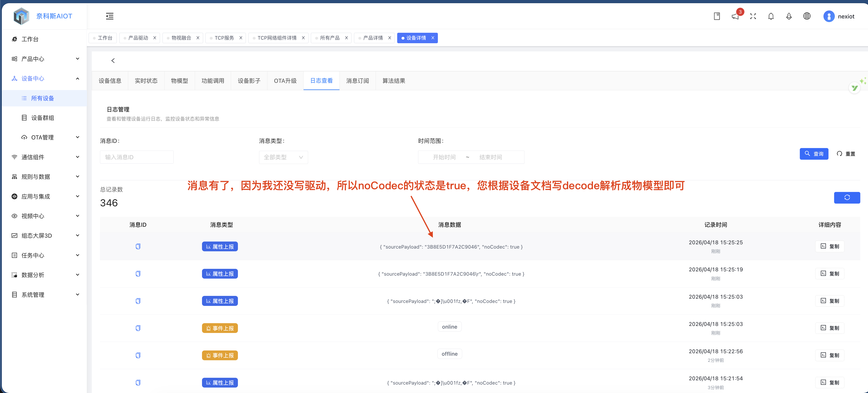Refresh the log table with blue reload button

point(847,198)
